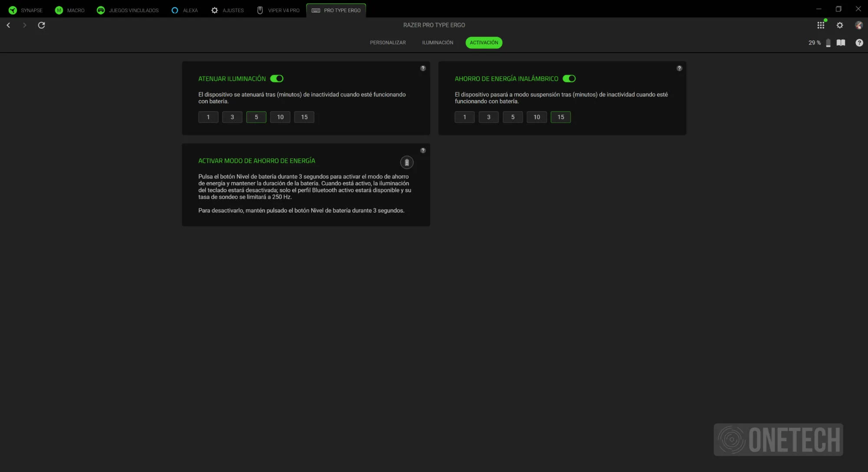Select the Activación section
The image size is (868, 472).
pos(484,43)
